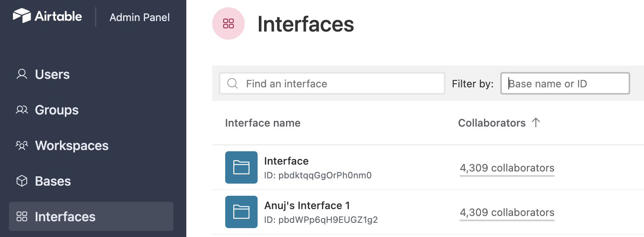The width and height of the screenshot is (644, 237).
Task: Click the search magnifier icon
Action: tap(232, 83)
